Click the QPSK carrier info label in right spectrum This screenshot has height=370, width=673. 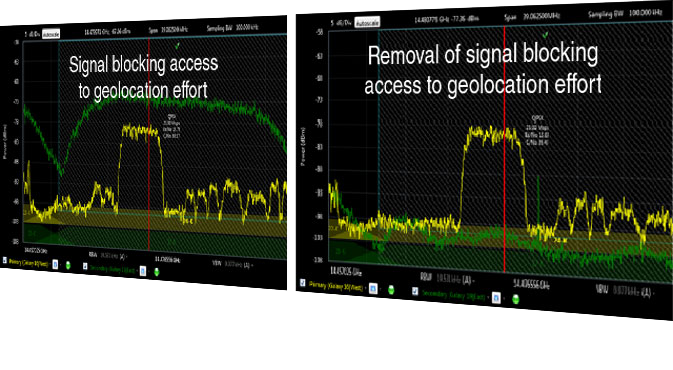537,129
